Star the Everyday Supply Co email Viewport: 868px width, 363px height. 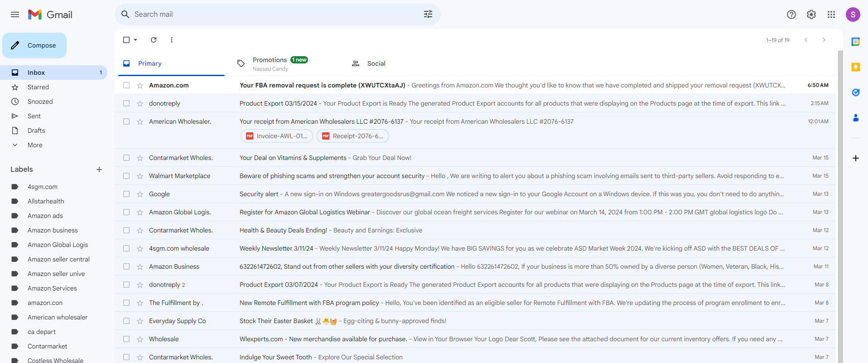coord(140,321)
